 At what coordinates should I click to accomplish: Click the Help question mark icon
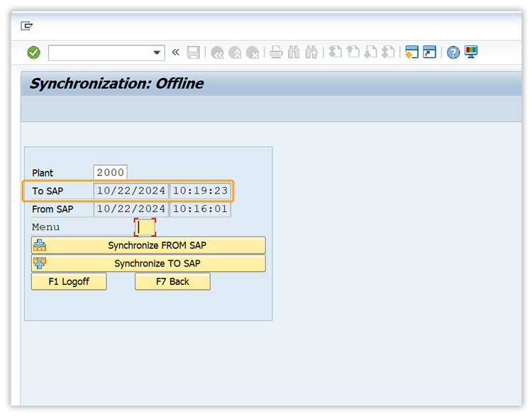[453, 52]
